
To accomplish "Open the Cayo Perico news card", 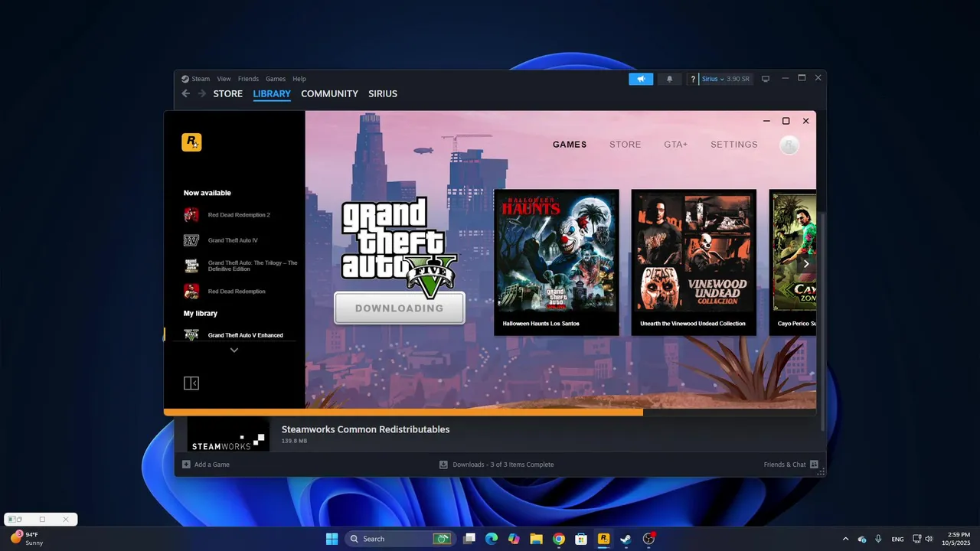I will point(792,262).
